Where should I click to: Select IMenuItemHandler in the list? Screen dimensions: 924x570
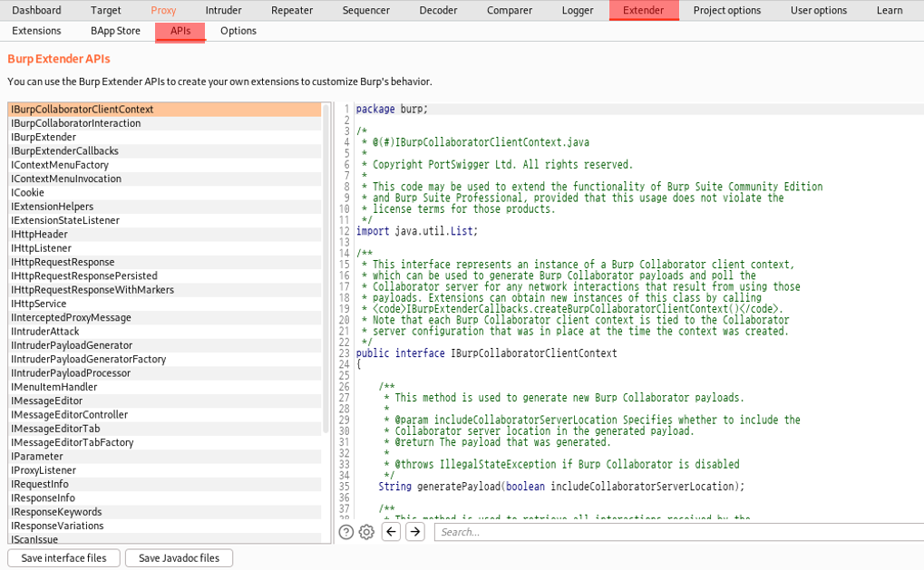[164, 387]
